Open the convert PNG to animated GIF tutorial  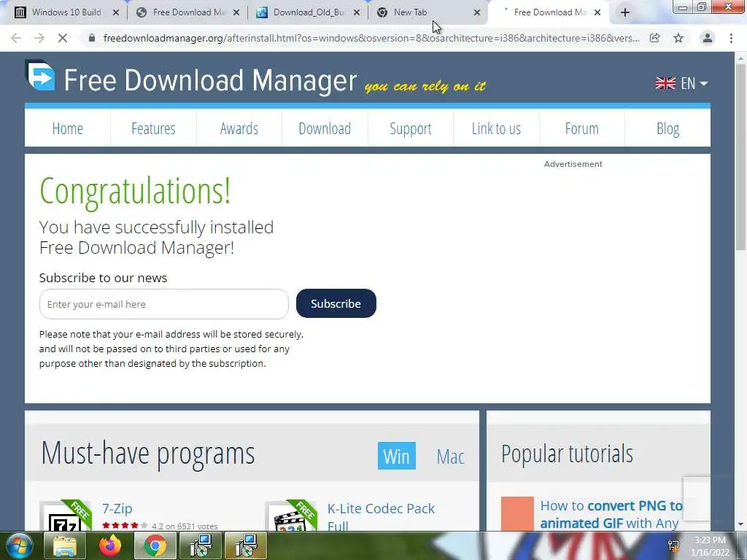(x=611, y=514)
